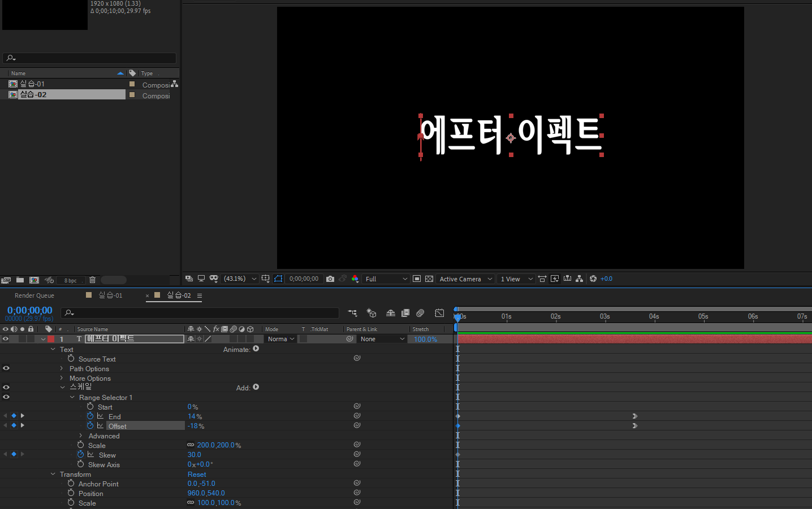Toggle the transparency grid icon in viewer

click(x=429, y=279)
